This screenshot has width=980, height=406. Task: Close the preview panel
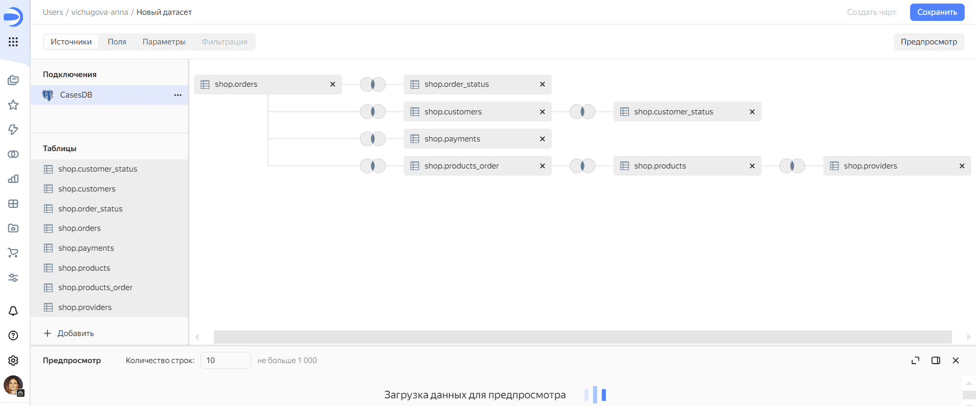tap(956, 361)
